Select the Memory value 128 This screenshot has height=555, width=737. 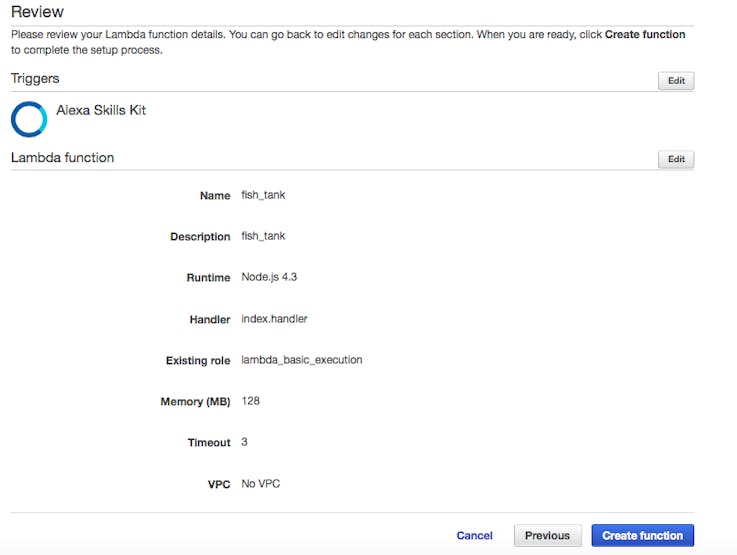(x=251, y=401)
